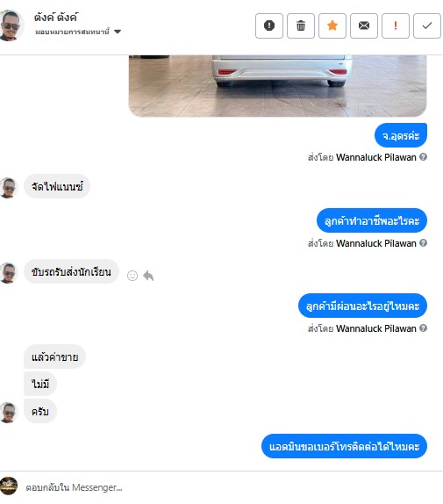The image size is (443, 504).
Task: Reply to the message using the arrow icon
Action: 148,276
